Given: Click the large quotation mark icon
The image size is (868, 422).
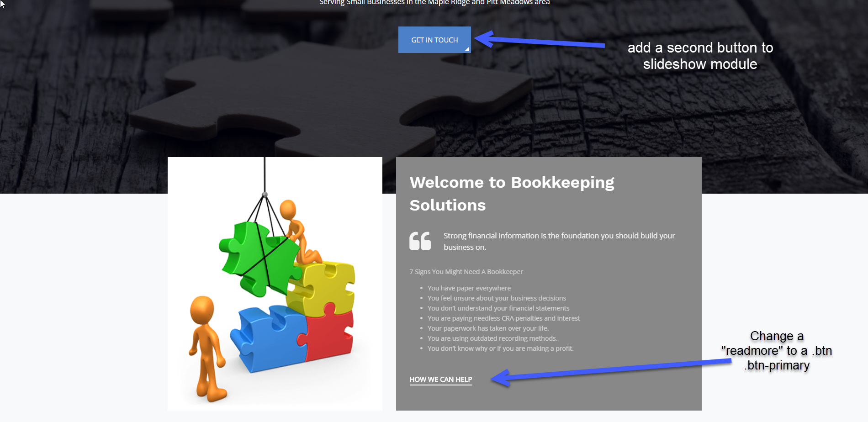Looking at the screenshot, I should coord(420,241).
